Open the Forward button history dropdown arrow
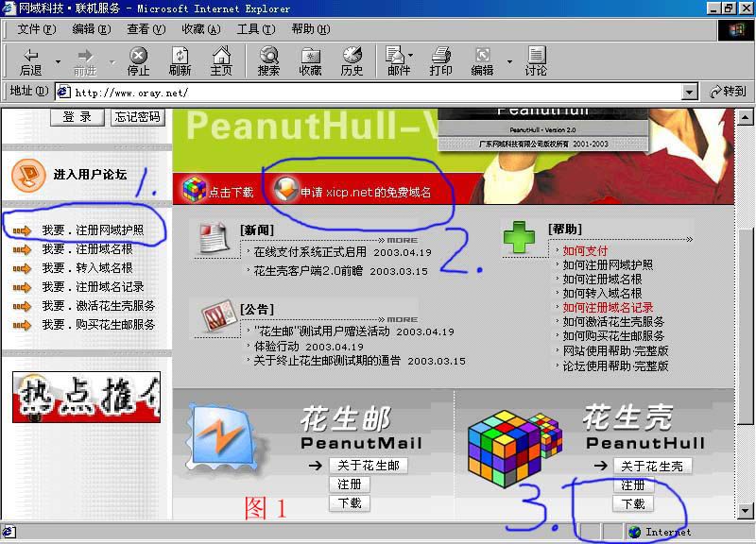Viewport: 756px width, 544px height. tap(112, 61)
